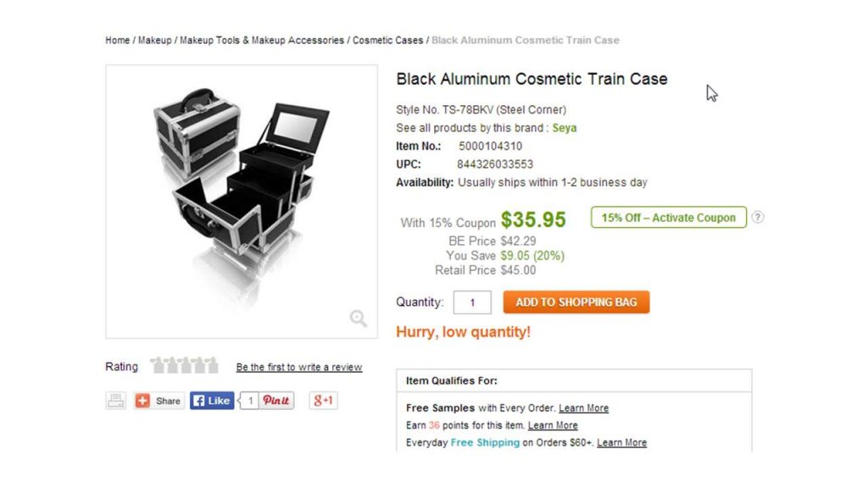
Task: Open the Seya brand link
Action: click(564, 128)
